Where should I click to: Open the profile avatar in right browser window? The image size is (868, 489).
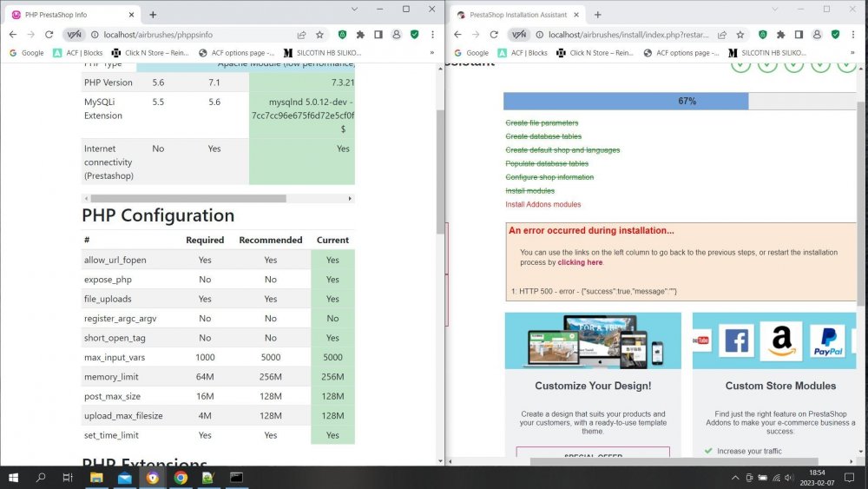(816, 35)
